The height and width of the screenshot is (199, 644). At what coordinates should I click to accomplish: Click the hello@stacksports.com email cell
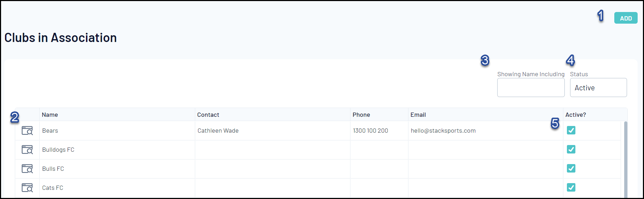(x=443, y=131)
